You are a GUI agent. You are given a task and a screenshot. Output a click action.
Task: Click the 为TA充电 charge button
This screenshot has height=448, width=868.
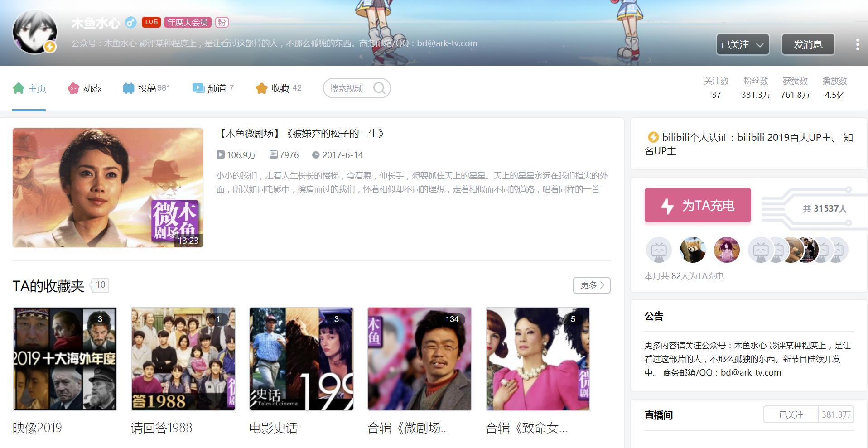pyautogui.click(x=697, y=205)
